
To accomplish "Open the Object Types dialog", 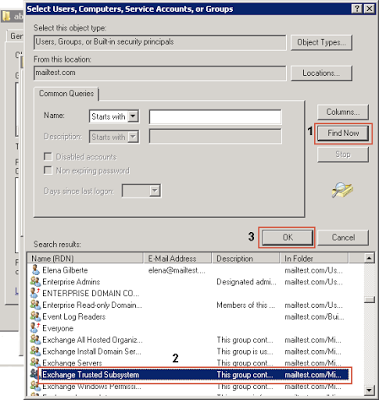I will coord(321,42).
